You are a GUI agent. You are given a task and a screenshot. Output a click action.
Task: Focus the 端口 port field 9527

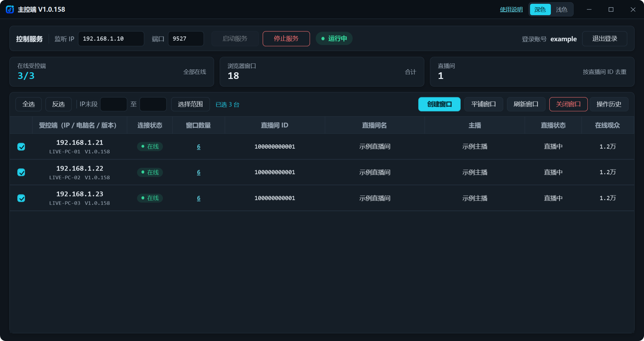[x=186, y=39]
